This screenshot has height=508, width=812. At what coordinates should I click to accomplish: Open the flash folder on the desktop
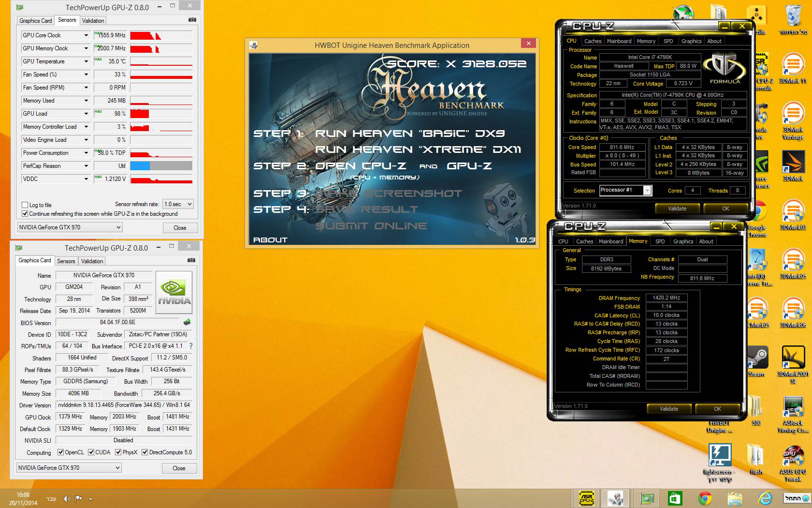point(756,460)
